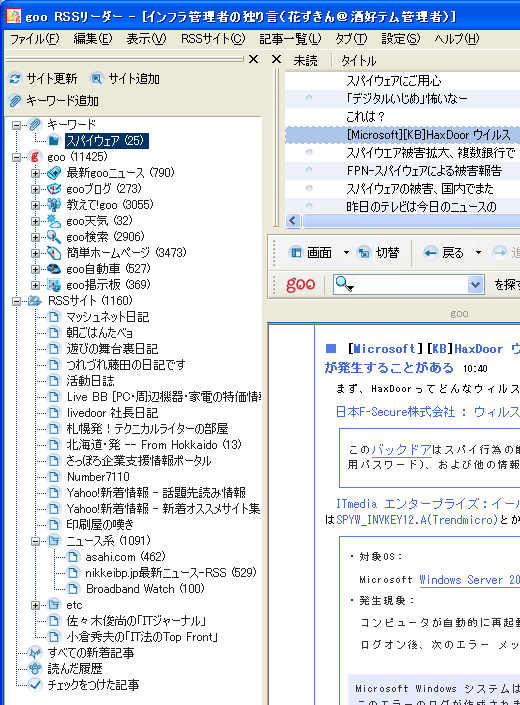Open the 記事一覧(L) menu
The image size is (520, 705).
[290, 39]
